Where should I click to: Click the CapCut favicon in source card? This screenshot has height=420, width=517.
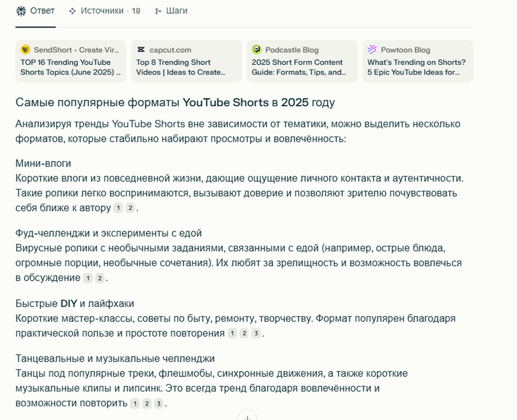coord(141,50)
